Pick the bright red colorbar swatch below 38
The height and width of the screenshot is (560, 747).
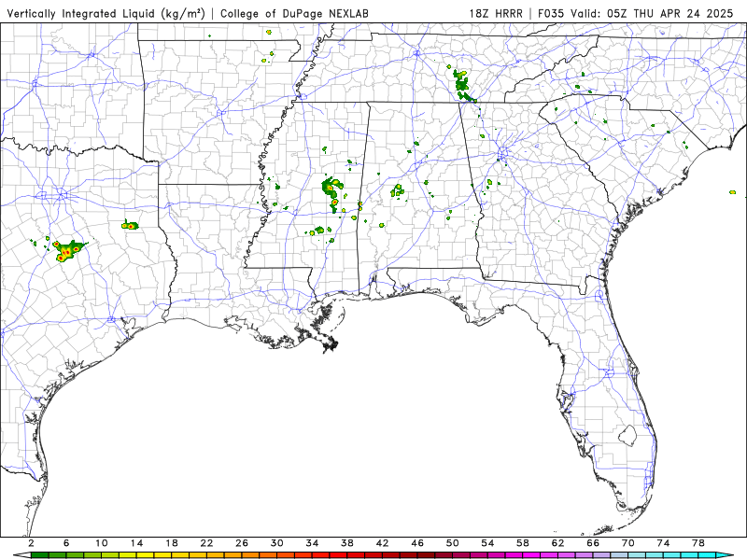(x=338, y=555)
